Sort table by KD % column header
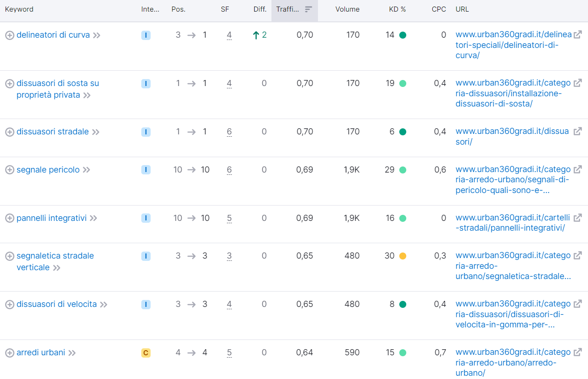This screenshot has width=588, height=379. 397,9
